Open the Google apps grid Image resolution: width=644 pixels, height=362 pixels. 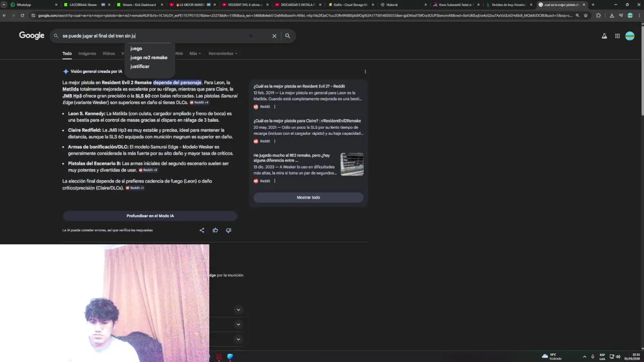617,36
